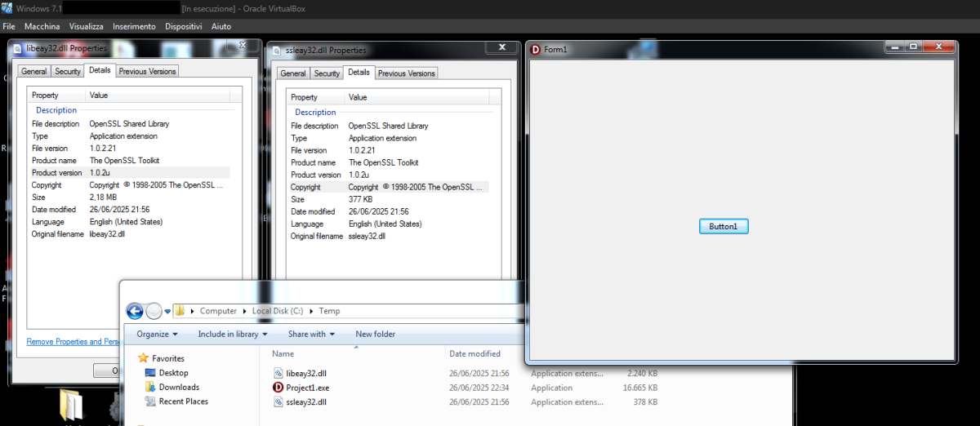Open the Inserimento menu in VirtualBox
The width and height of the screenshot is (980, 426).
pyautogui.click(x=134, y=27)
